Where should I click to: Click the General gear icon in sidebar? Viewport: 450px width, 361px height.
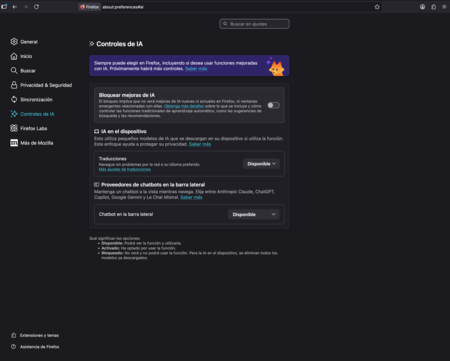(x=14, y=42)
